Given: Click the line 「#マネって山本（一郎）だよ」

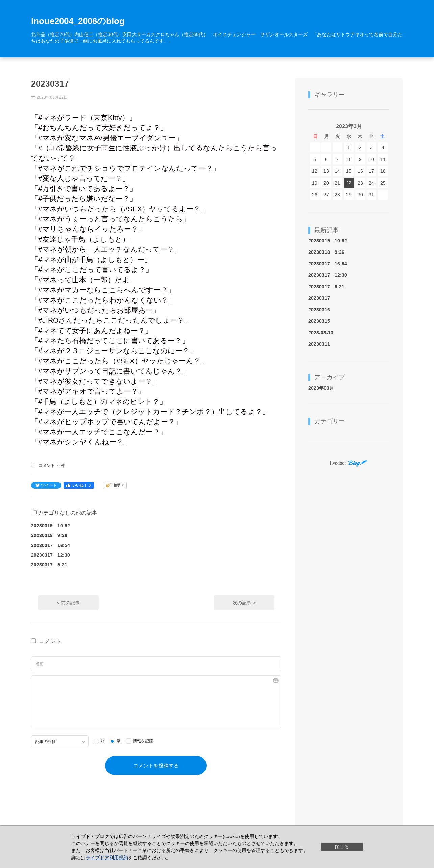Looking at the screenshot, I should (83, 280).
